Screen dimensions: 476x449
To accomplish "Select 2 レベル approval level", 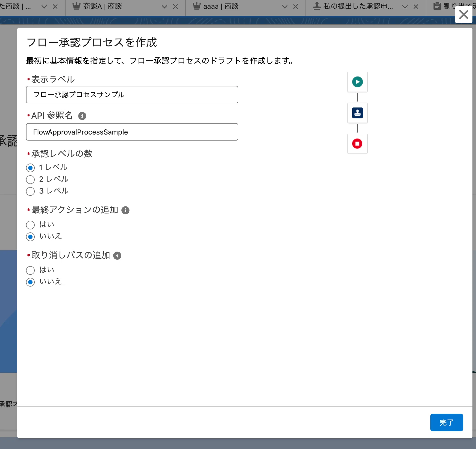I will point(30,179).
